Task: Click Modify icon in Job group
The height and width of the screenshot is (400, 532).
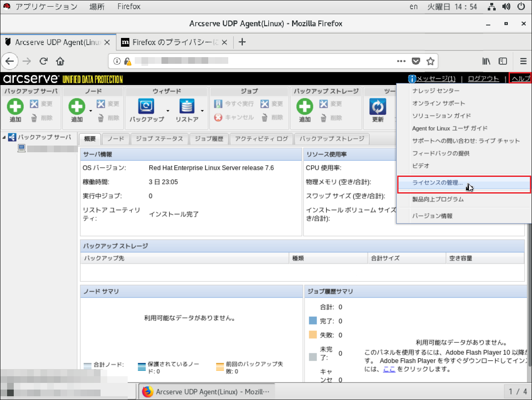Action: point(265,103)
